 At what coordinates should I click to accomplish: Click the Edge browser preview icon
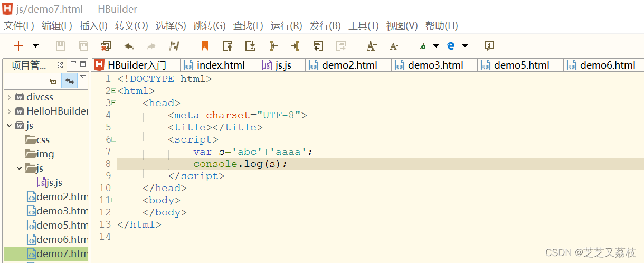(451, 46)
